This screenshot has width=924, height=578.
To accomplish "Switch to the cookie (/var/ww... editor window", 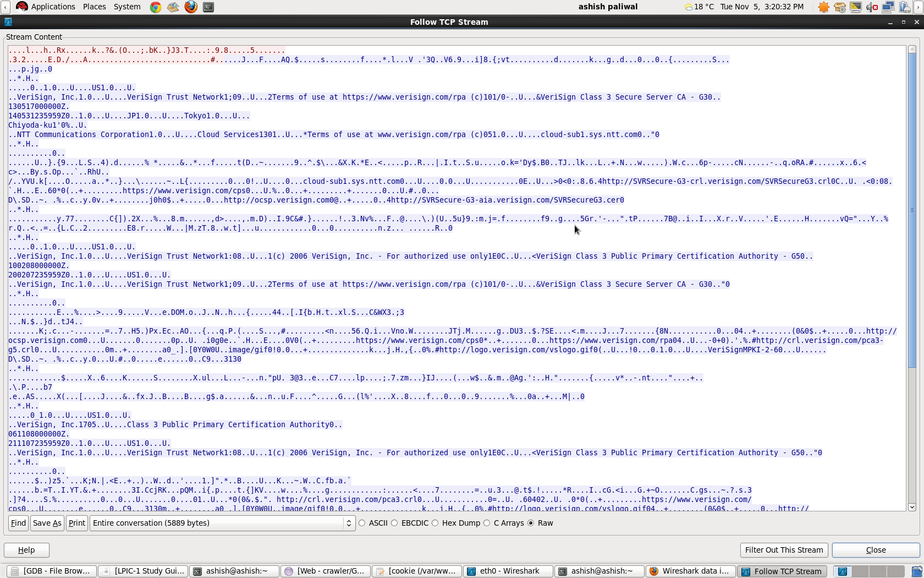I will coord(416,571).
